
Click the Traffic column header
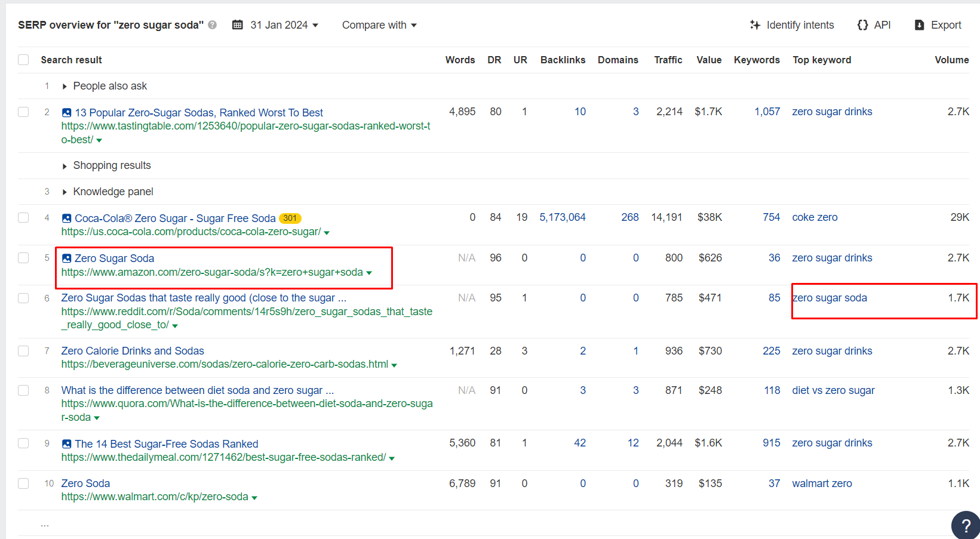tap(668, 60)
